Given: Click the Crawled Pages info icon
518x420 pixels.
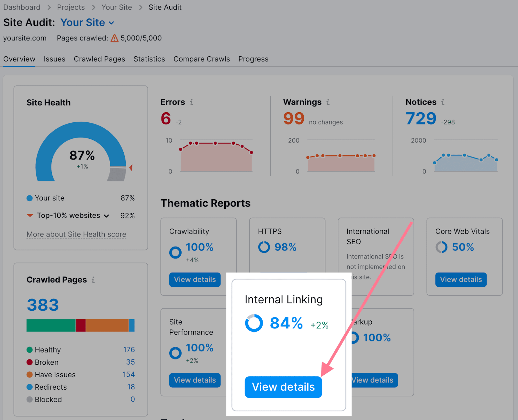Looking at the screenshot, I should (93, 280).
